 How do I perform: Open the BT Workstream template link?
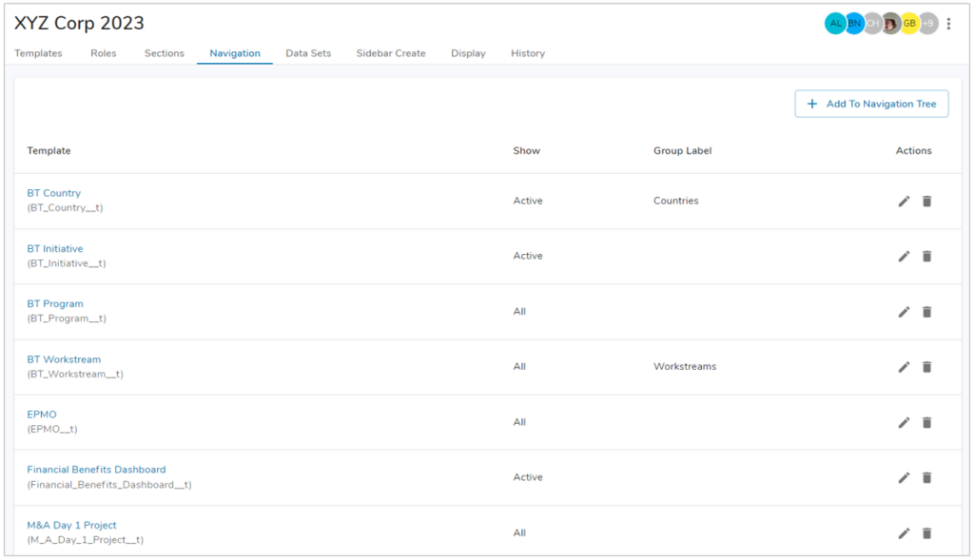click(64, 358)
